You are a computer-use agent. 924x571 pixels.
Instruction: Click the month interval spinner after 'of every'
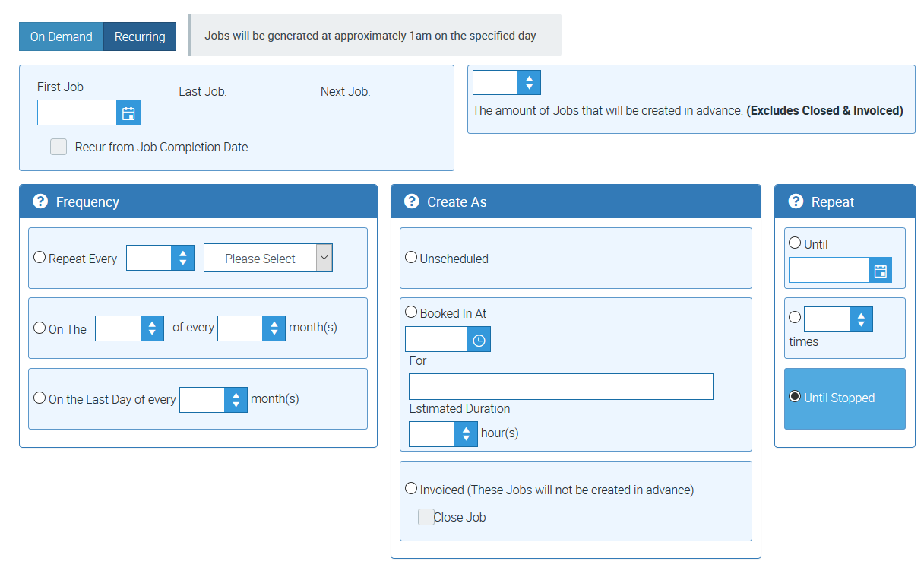click(x=274, y=328)
